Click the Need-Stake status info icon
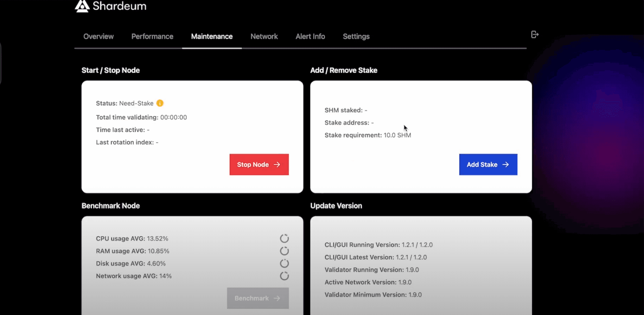The height and width of the screenshot is (315, 644). pos(160,103)
